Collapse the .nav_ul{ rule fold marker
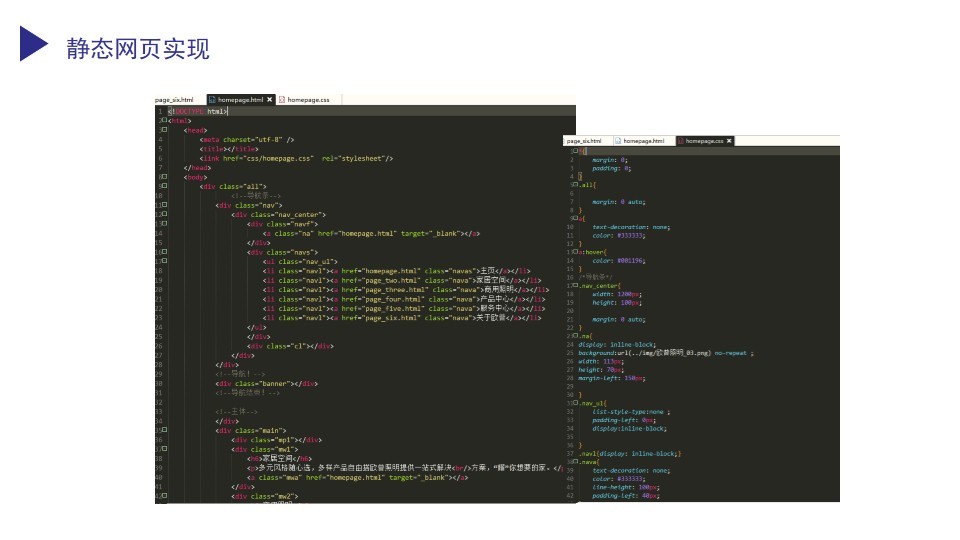 [576, 403]
